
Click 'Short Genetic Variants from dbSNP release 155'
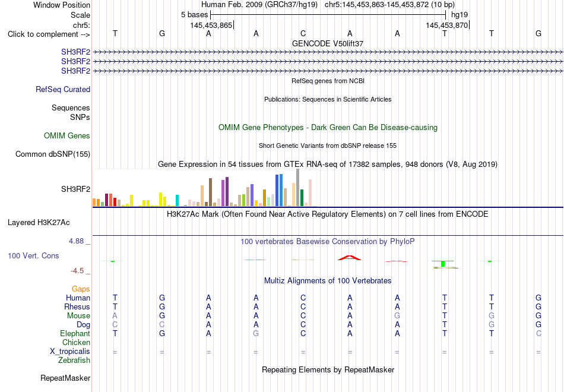[328, 146]
